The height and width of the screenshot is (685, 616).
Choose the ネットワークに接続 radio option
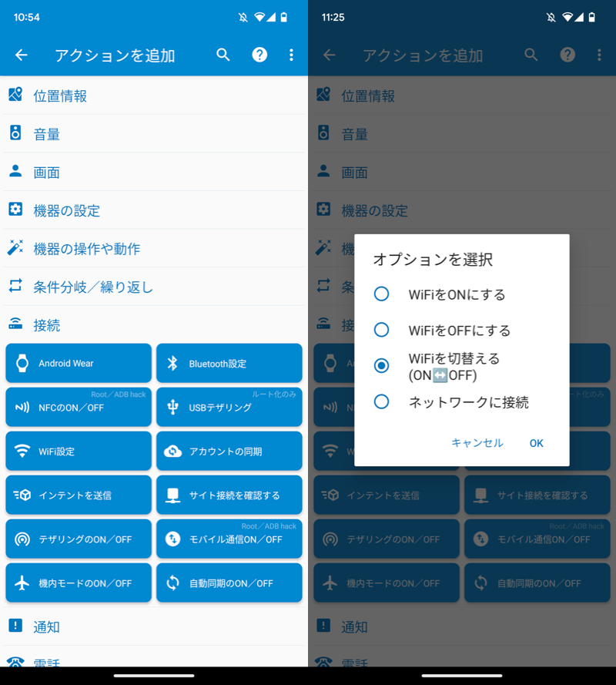[x=382, y=401]
